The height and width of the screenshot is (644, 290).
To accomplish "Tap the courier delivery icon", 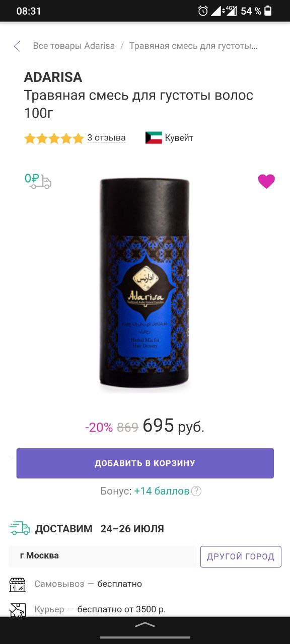I will tap(17, 609).
